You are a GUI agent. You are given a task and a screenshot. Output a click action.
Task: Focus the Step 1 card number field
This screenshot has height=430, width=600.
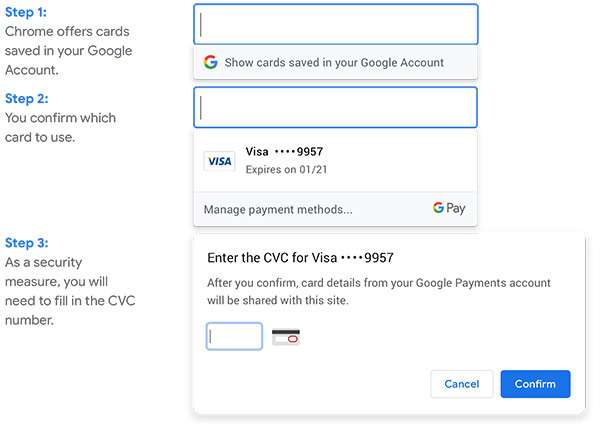click(x=335, y=24)
